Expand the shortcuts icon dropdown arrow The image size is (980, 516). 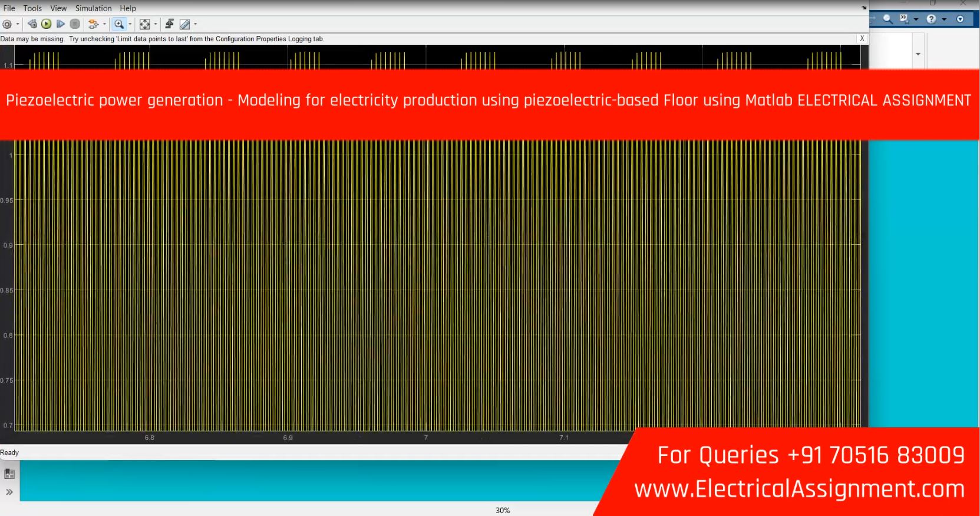point(916,19)
